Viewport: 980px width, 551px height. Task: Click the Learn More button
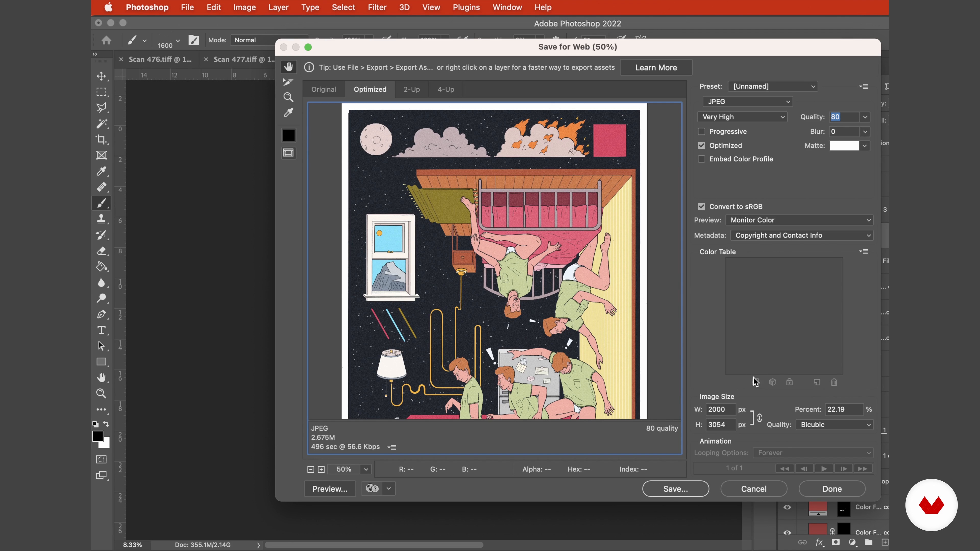click(656, 68)
